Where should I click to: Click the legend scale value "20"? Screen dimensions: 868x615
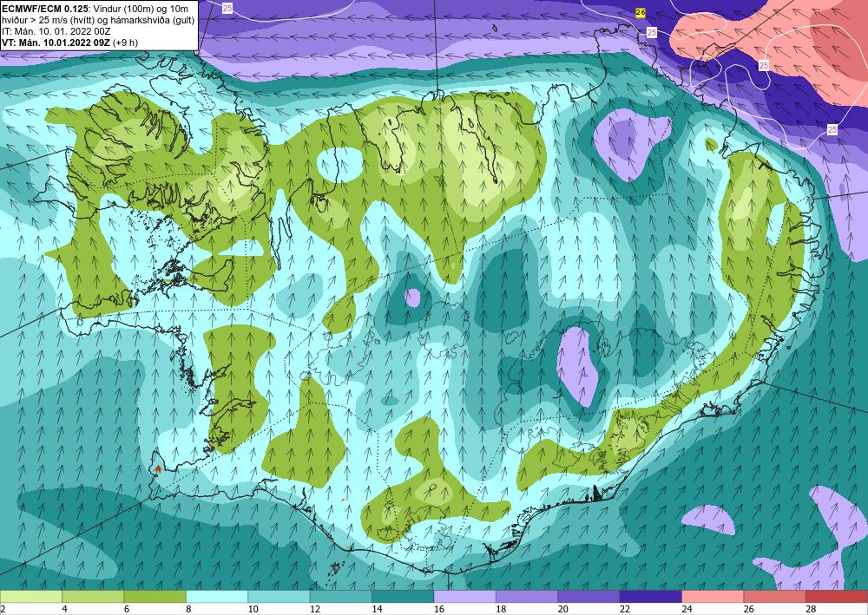[563, 609]
